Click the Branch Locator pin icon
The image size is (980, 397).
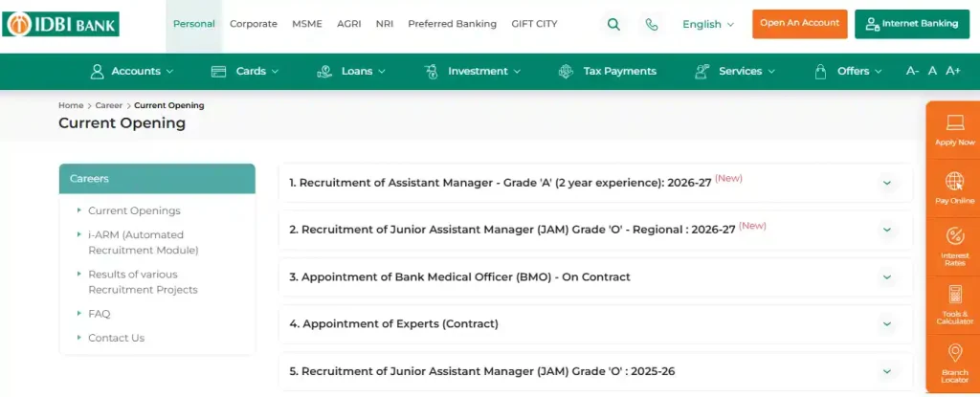953,354
